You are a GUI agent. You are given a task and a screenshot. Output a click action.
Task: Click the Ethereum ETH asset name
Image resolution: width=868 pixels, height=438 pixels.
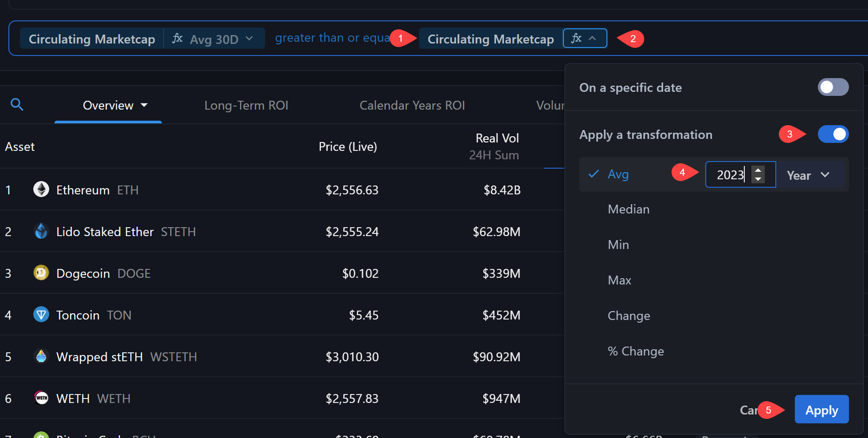click(98, 190)
